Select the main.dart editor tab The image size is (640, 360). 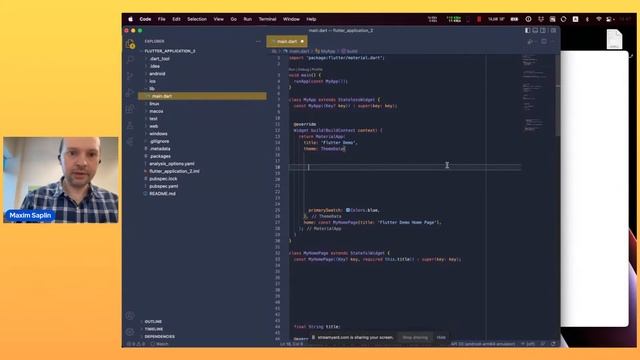click(287, 41)
